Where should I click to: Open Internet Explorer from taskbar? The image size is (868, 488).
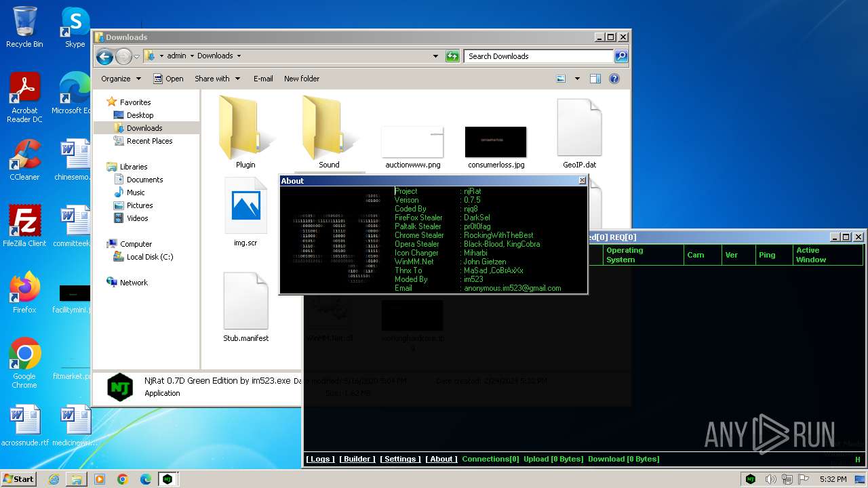(54, 479)
